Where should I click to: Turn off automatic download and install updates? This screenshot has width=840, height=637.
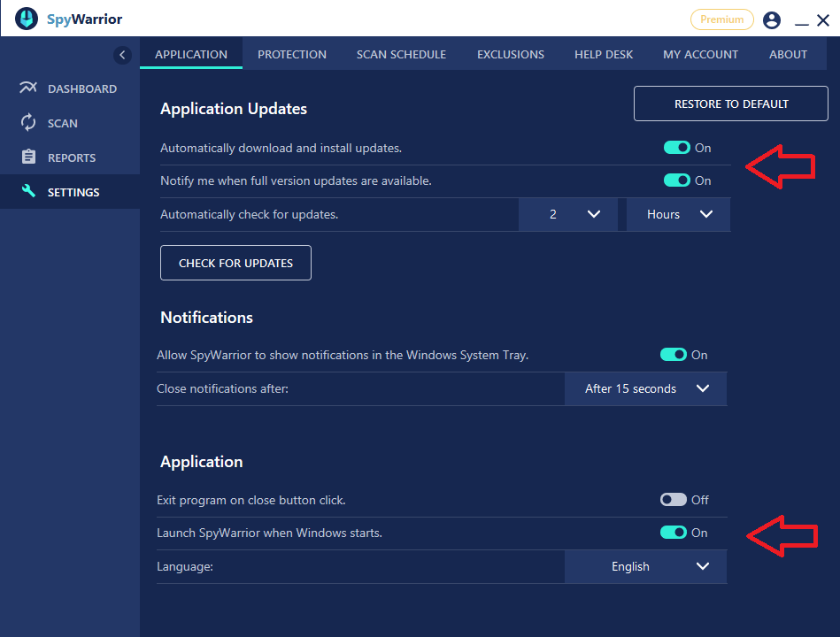(x=676, y=148)
